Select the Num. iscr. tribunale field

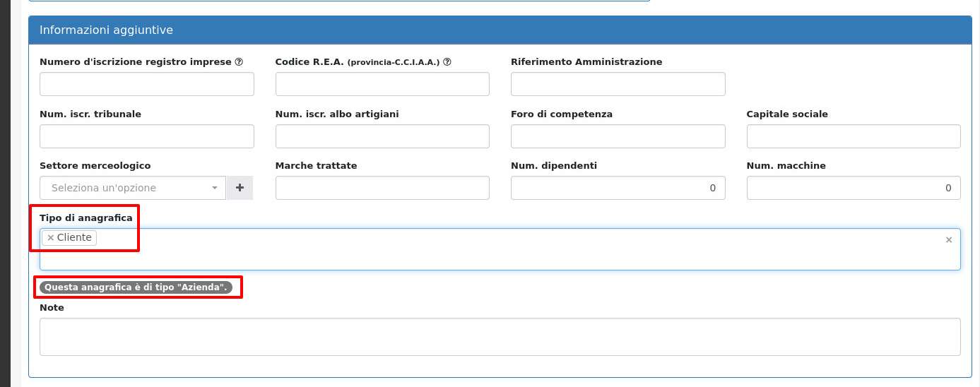click(x=146, y=136)
